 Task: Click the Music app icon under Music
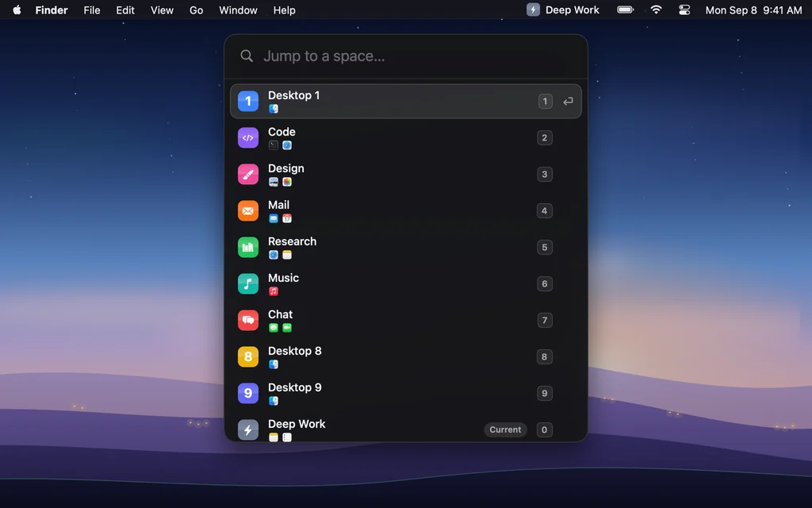tap(274, 291)
